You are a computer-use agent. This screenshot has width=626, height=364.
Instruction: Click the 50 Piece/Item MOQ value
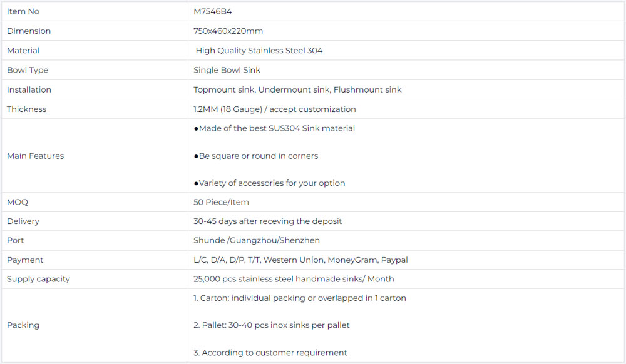click(x=221, y=202)
